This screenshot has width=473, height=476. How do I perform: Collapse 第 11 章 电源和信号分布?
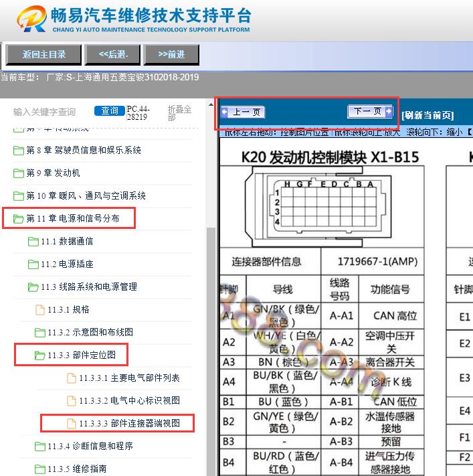pos(73,218)
